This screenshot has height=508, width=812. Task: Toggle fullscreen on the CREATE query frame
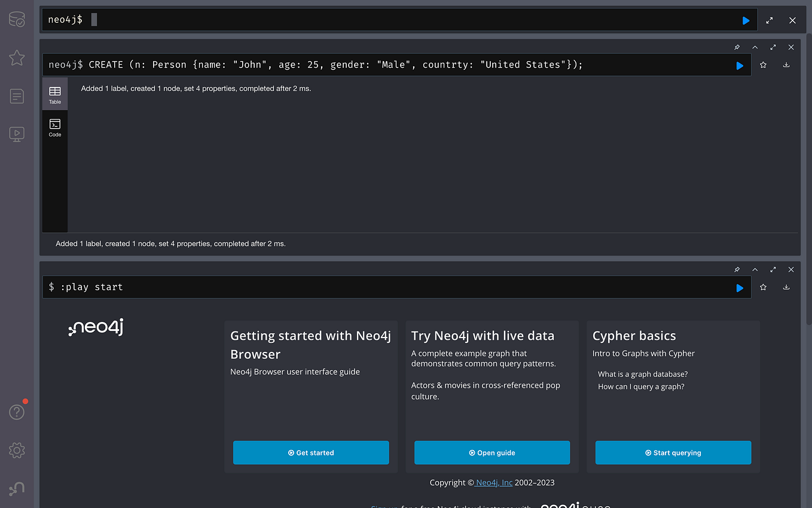(773, 47)
